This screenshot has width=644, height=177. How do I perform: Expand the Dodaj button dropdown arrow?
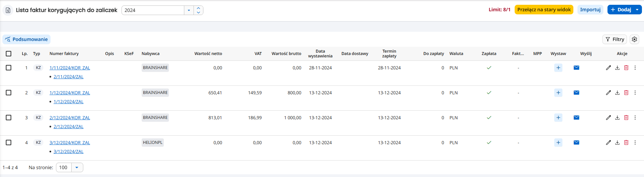point(637,10)
